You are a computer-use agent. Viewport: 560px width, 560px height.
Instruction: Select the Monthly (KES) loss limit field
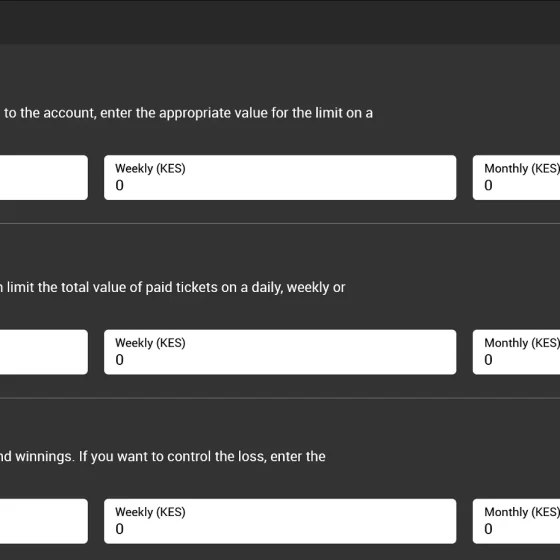(x=516, y=521)
